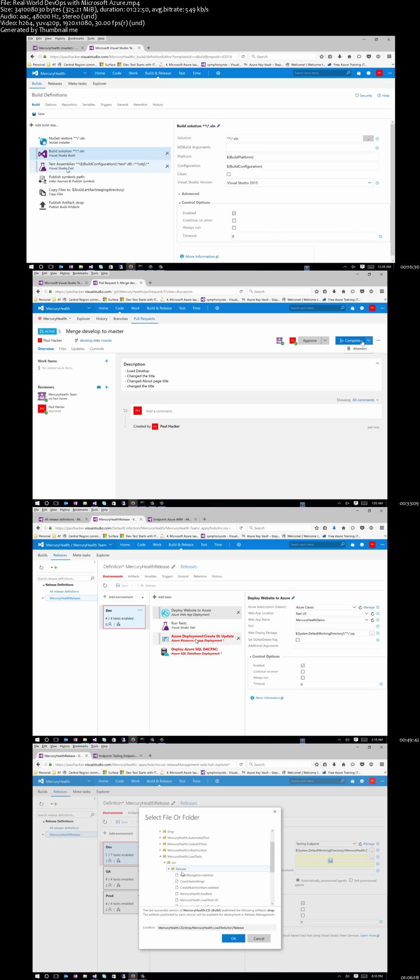Open the Add environment dropdown arrow

pos(143,597)
